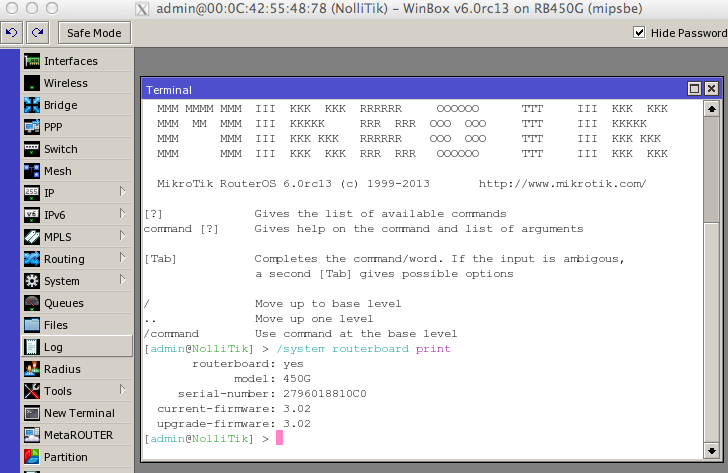Expand the IP submenu arrow

pos(122,192)
